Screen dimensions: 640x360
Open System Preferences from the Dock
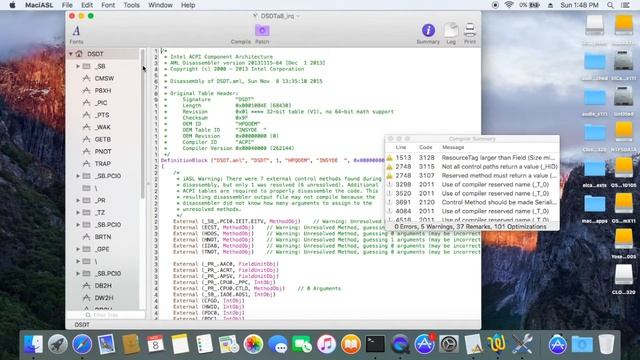click(x=449, y=344)
